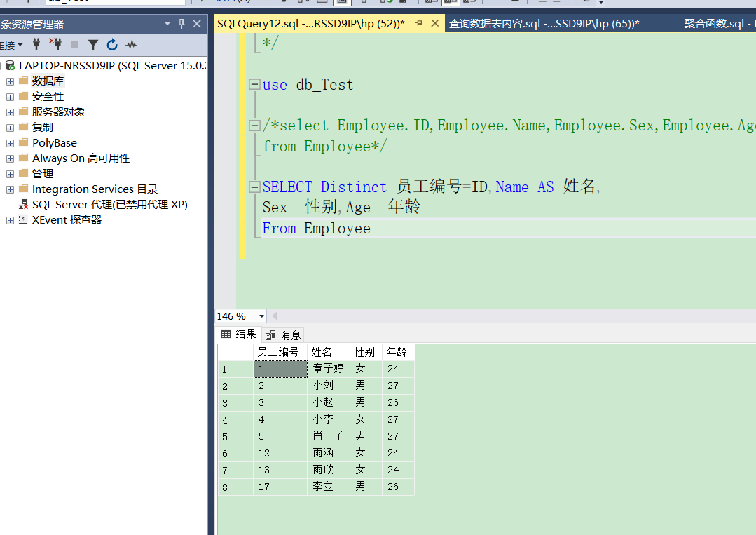Click Disconnect icon with red X
The height and width of the screenshot is (535, 756).
tap(55, 45)
